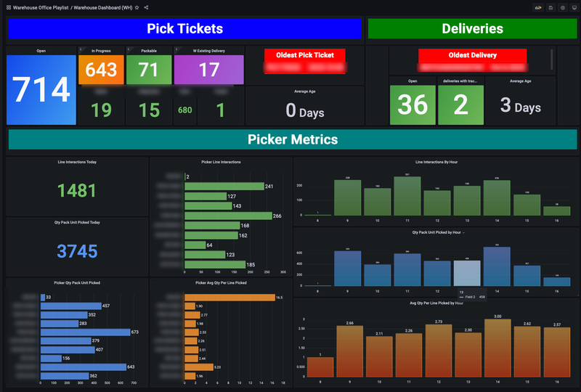This screenshot has width=581, height=392.
Task: Cycle view mode with the monitor icon
Action: tap(574, 7)
